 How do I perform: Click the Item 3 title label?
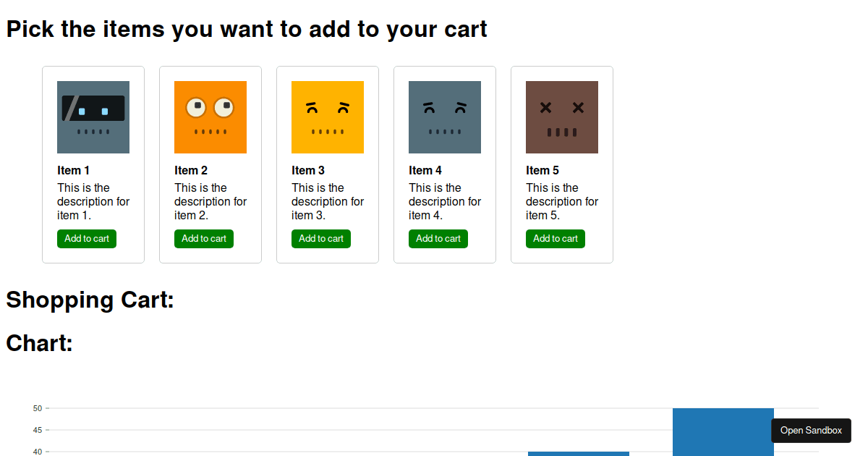(x=308, y=171)
